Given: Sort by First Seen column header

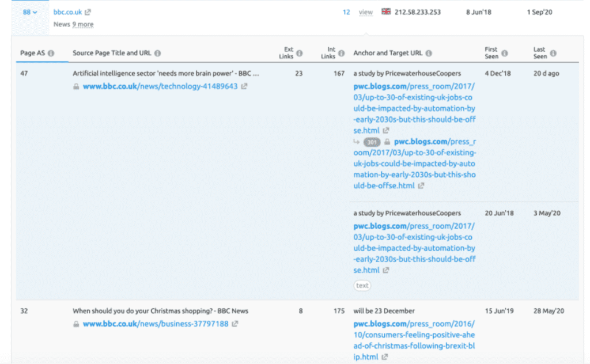Looking at the screenshot, I should point(491,53).
